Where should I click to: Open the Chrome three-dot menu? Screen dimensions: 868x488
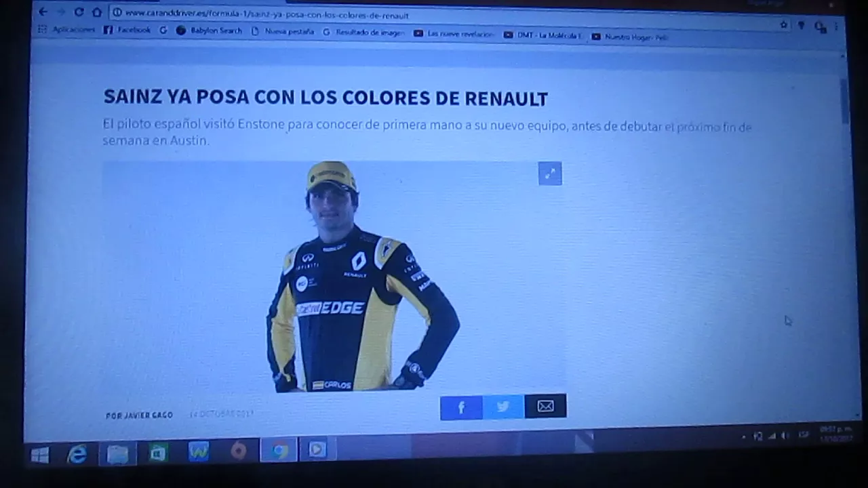836,27
